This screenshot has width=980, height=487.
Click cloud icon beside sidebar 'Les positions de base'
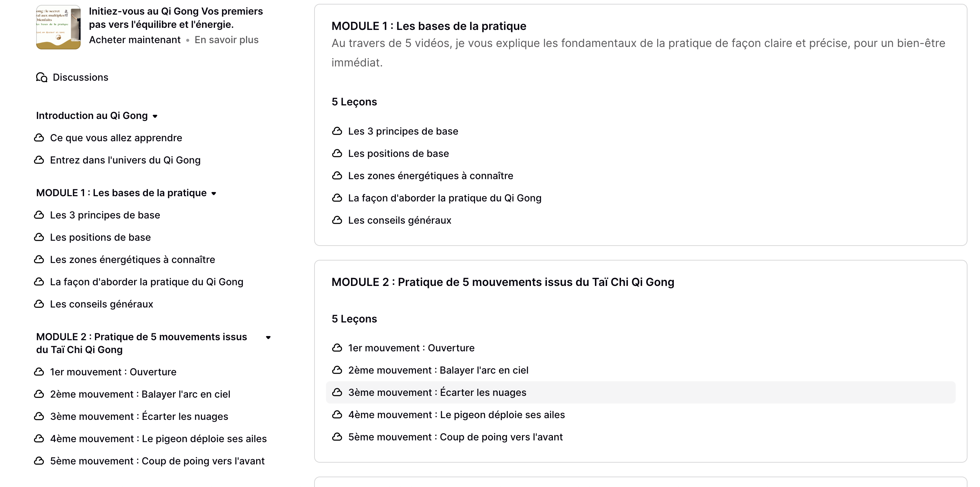click(x=39, y=237)
